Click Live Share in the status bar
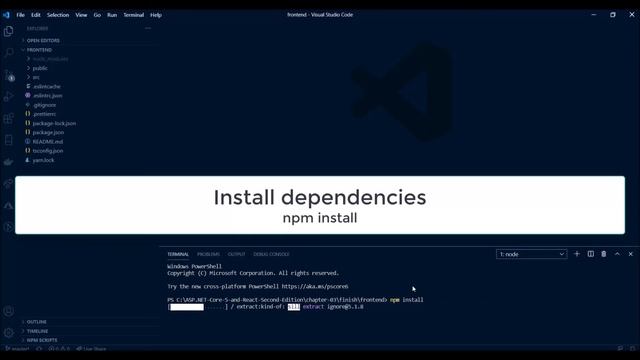640x360 pixels. tap(91, 349)
